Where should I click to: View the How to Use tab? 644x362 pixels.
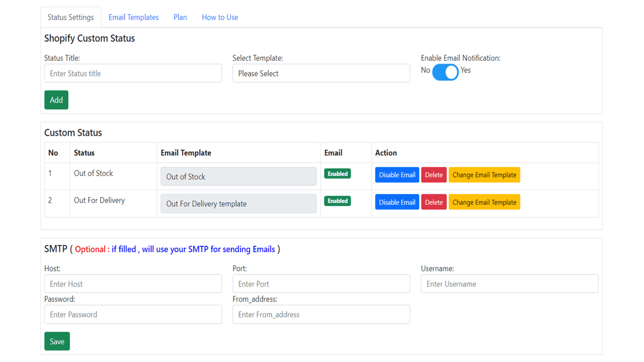(x=219, y=17)
